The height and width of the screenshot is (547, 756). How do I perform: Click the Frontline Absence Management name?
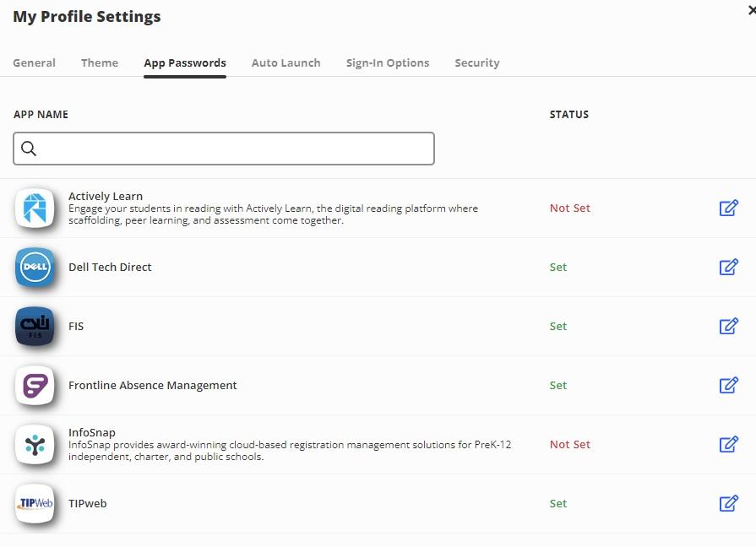pyautogui.click(x=152, y=385)
